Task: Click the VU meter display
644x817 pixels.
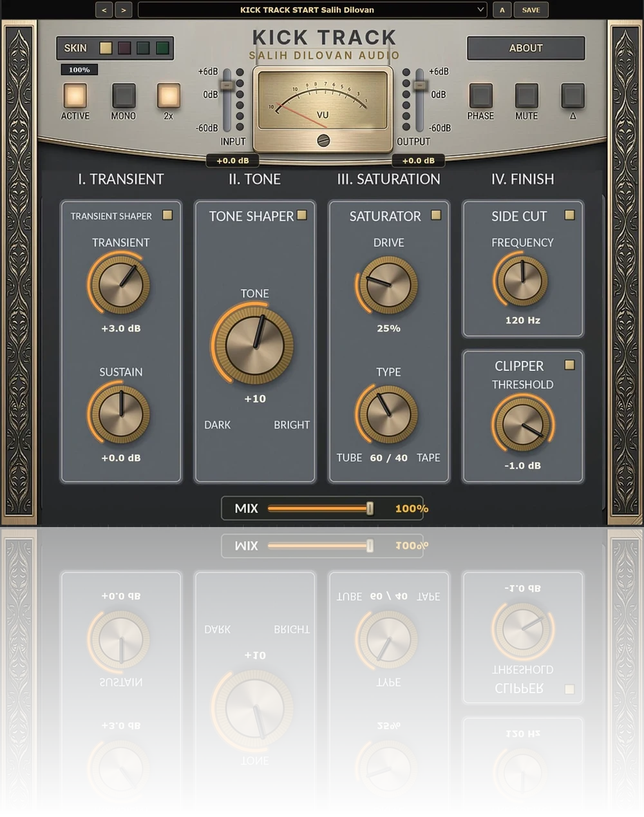Action: [323, 100]
